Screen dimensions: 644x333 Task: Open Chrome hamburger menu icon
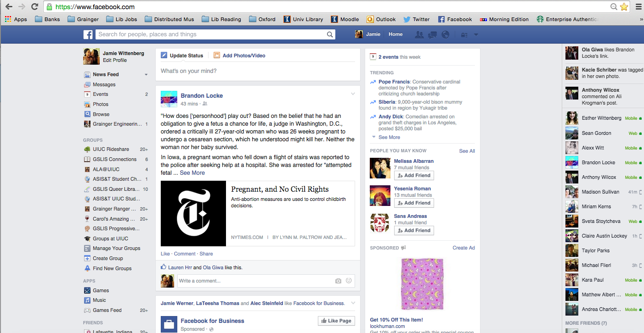(638, 6)
